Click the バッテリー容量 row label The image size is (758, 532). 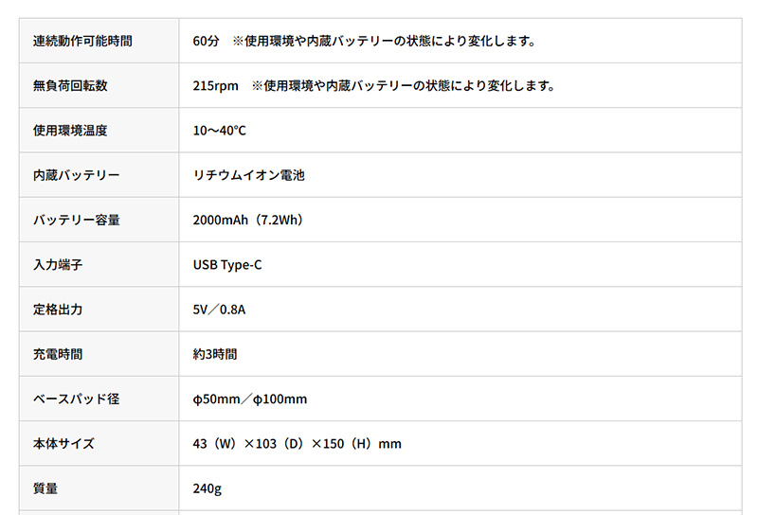pos(76,221)
